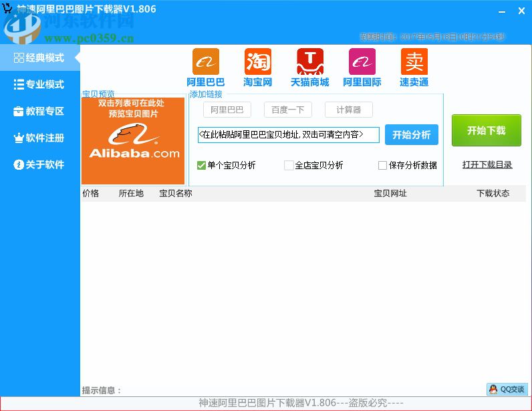Screen dimensions: 532x411
Task: Open the 打开下载目录 link
Action: [x=487, y=164]
